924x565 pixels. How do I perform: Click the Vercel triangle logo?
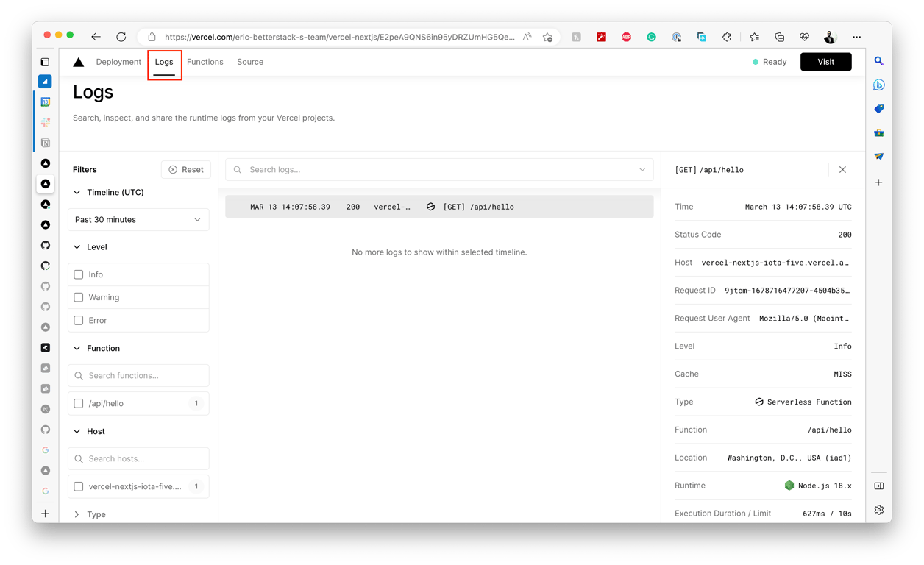click(79, 63)
